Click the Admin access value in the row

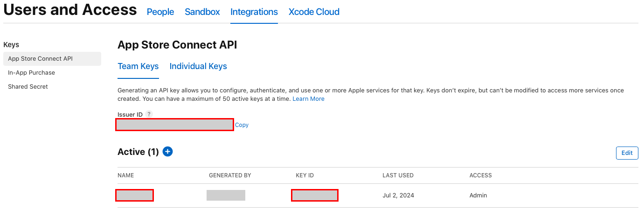[478, 196]
